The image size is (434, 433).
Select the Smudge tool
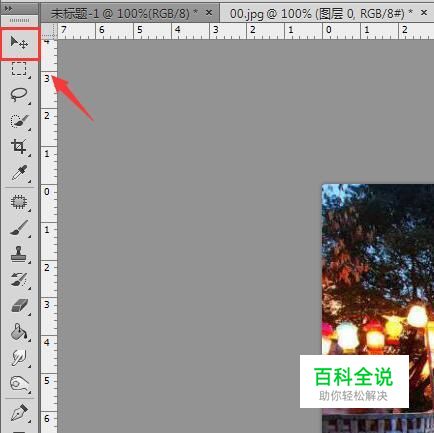tap(19, 358)
